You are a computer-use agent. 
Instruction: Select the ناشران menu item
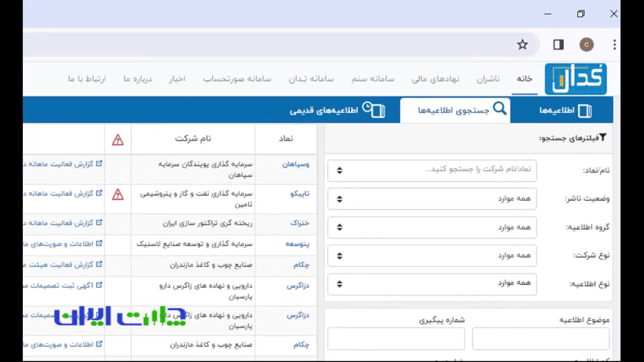point(488,79)
